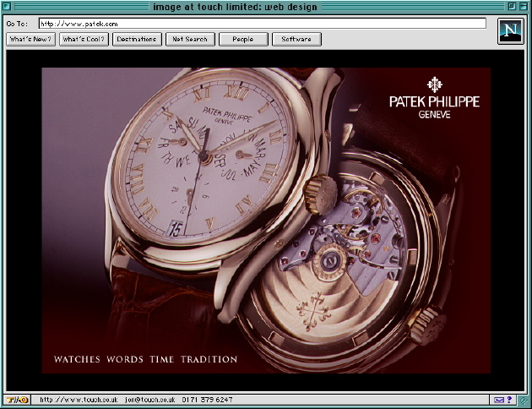Image resolution: width=532 pixels, height=409 pixels.
Task: Click the Destinations button
Action: (x=137, y=40)
